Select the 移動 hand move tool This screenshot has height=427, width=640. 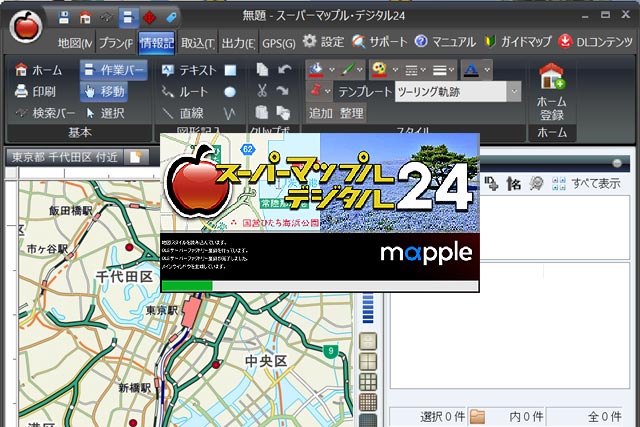tap(104, 91)
